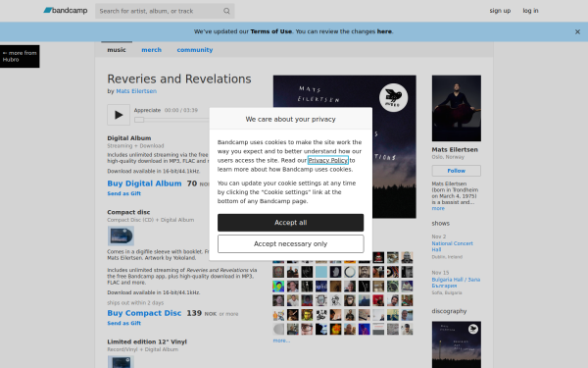The height and width of the screenshot is (368, 588).
Task: Open the discography album cover thumbnail
Action: (457, 344)
